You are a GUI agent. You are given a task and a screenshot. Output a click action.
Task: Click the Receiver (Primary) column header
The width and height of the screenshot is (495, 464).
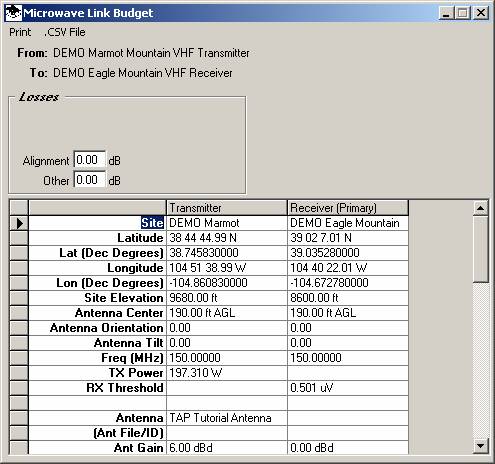pyautogui.click(x=348, y=208)
